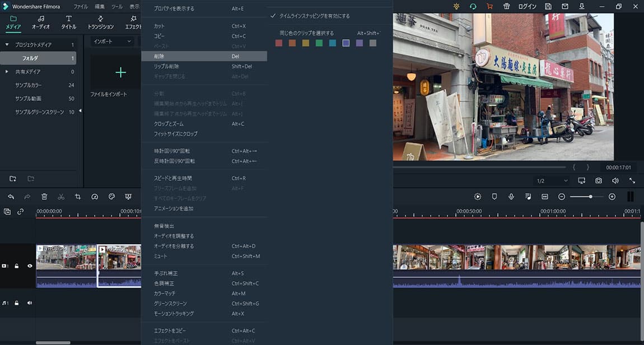Toggle video track 1 lock
644x345 pixels.
[x=17, y=266]
